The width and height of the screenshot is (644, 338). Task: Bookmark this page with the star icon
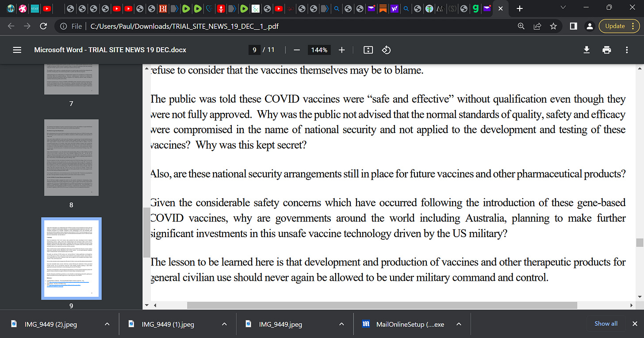(x=553, y=26)
